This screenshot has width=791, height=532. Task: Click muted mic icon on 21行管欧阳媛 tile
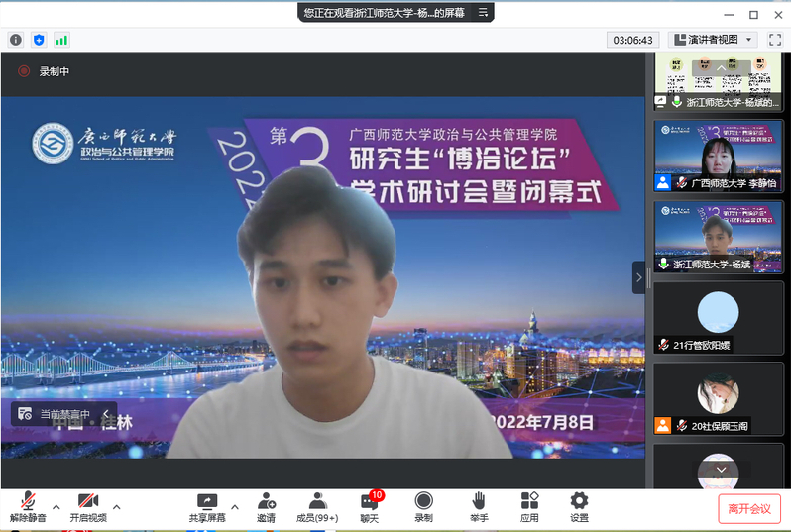click(x=663, y=345)
